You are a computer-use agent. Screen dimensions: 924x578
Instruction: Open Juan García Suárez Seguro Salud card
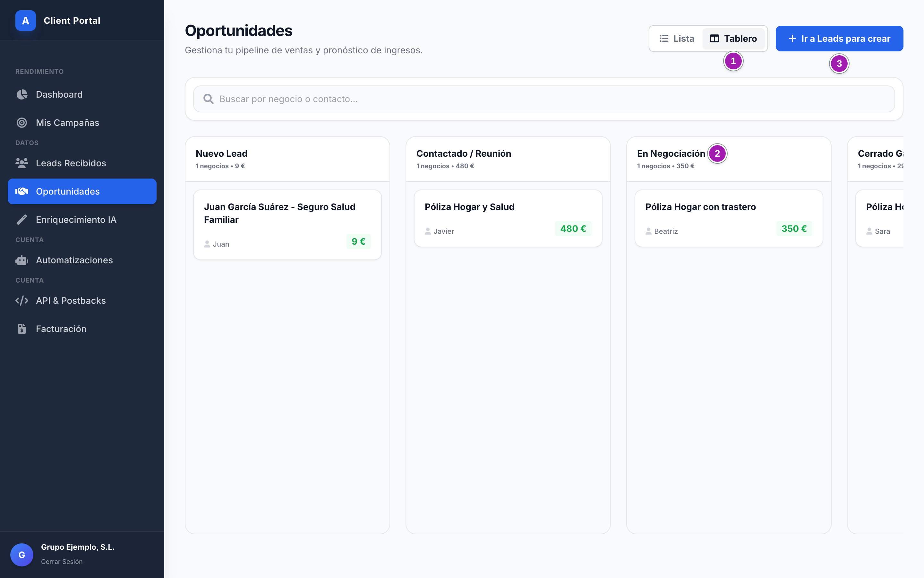[287, 225]
